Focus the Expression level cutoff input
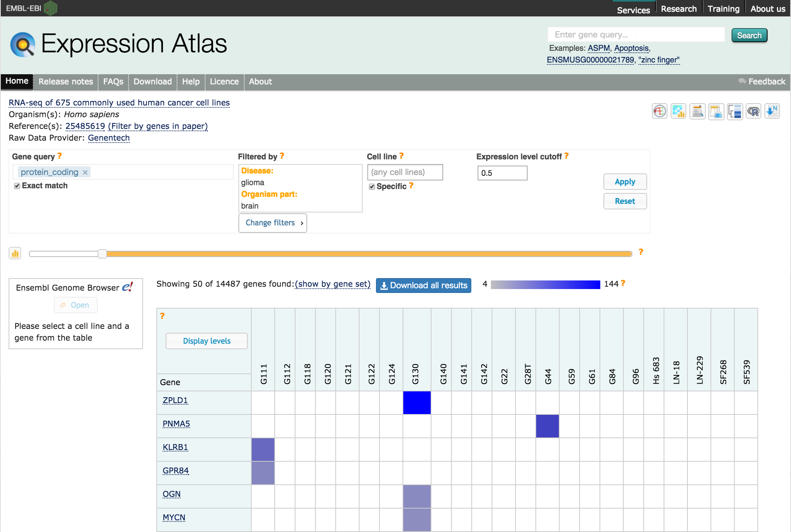791x532 pixels. tap(502, 173)
